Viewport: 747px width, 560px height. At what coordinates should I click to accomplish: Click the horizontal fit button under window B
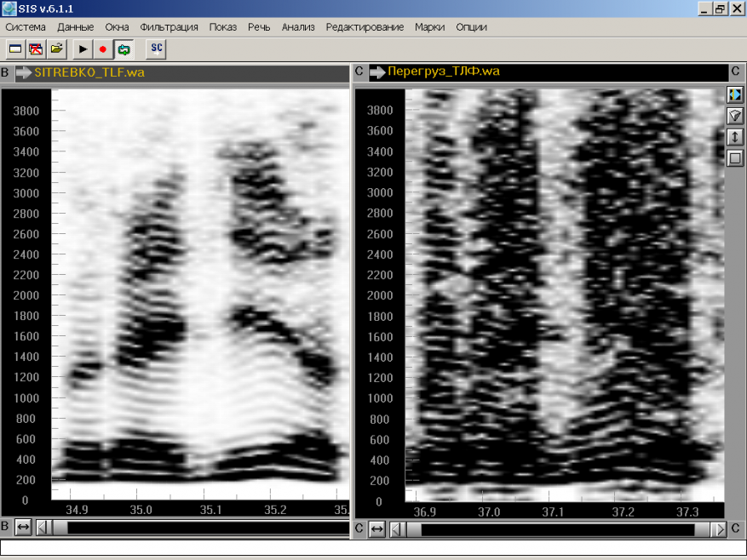[24, 529]
